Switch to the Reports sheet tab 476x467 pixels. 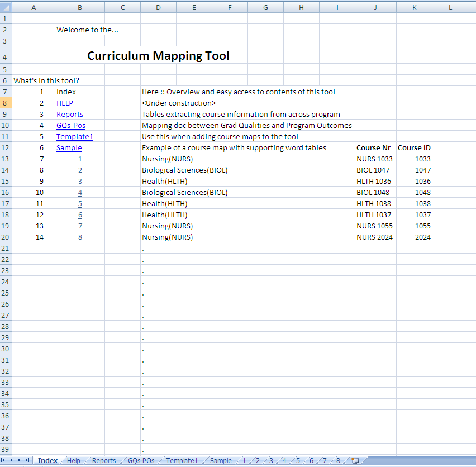coord(104,461)
